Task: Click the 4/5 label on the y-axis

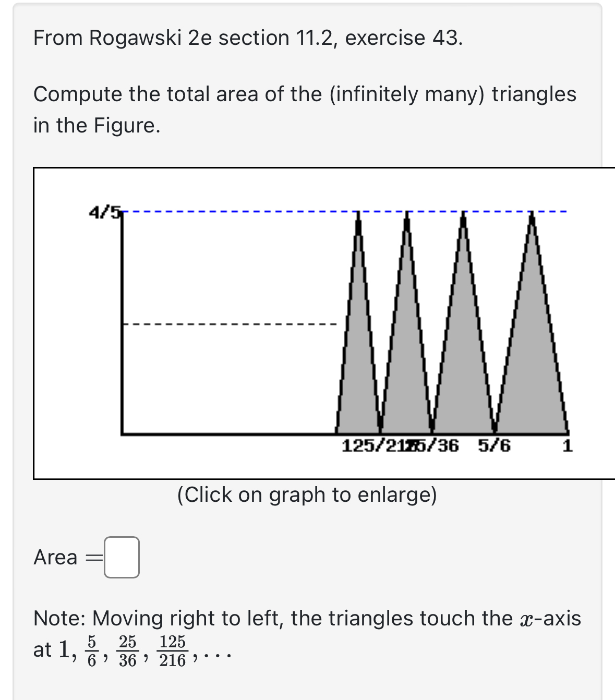Action: [105, 212]
